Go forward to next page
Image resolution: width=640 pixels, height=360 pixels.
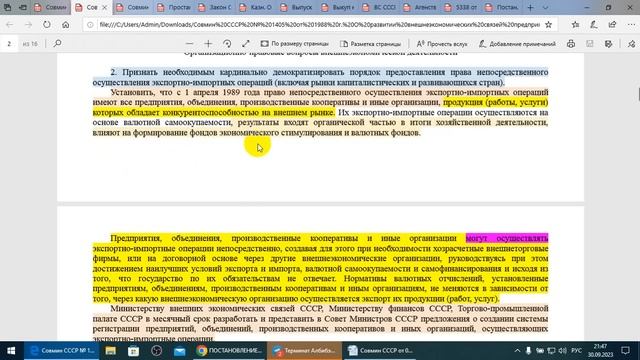click(28, 25)
